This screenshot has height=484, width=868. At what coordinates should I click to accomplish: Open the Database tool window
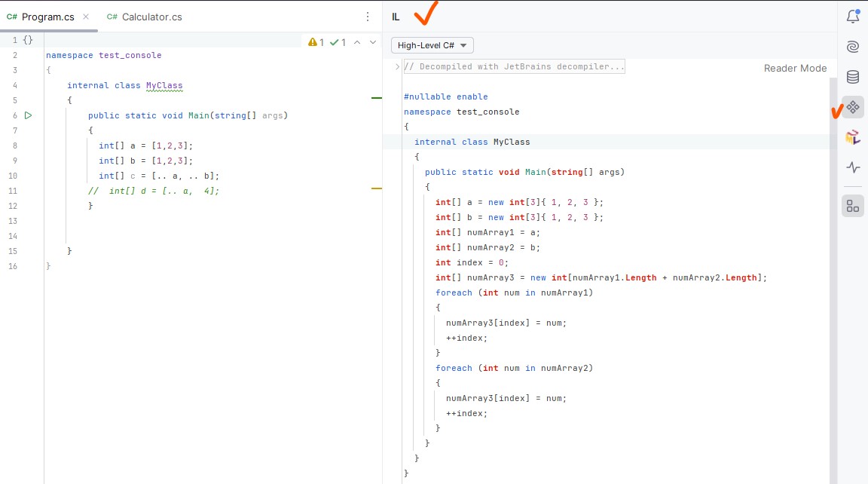[x=852, y=77]
